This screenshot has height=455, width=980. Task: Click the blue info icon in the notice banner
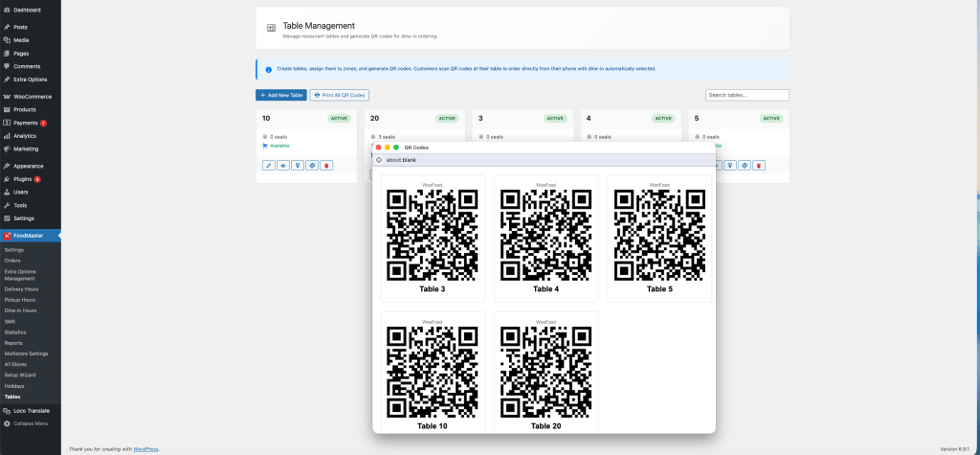[x=269, y=70]
